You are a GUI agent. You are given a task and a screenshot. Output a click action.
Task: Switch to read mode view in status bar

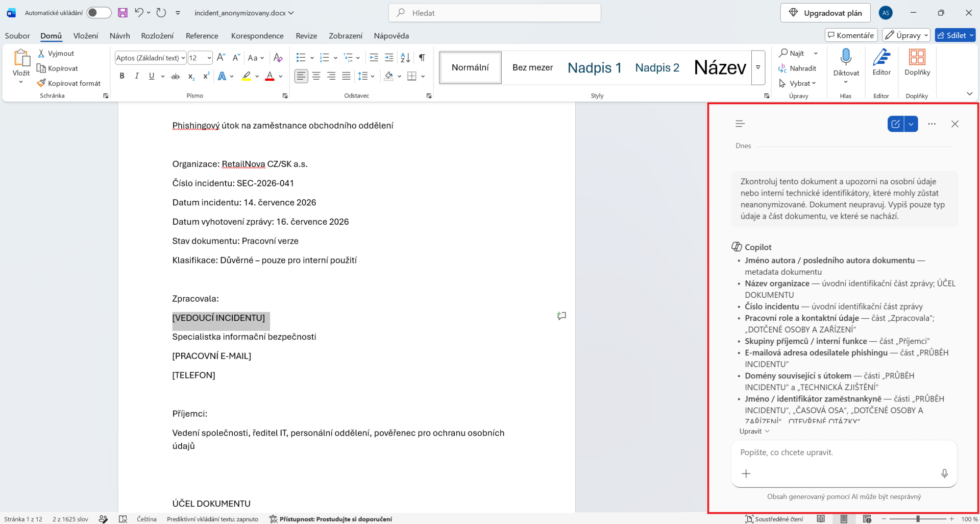pyautogui.click(x=821, y=519)
